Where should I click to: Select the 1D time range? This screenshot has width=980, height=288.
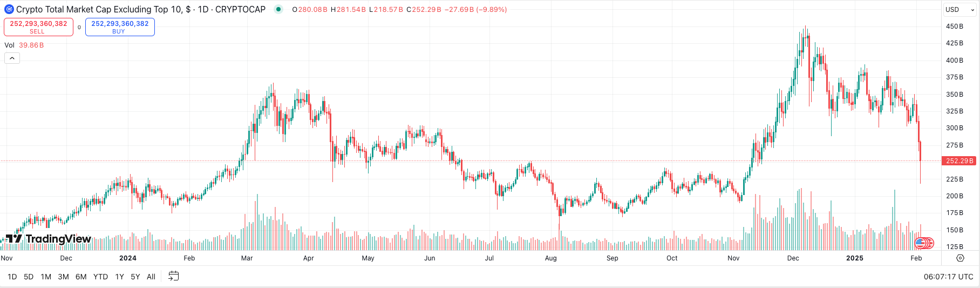click(x=12, y=277)
